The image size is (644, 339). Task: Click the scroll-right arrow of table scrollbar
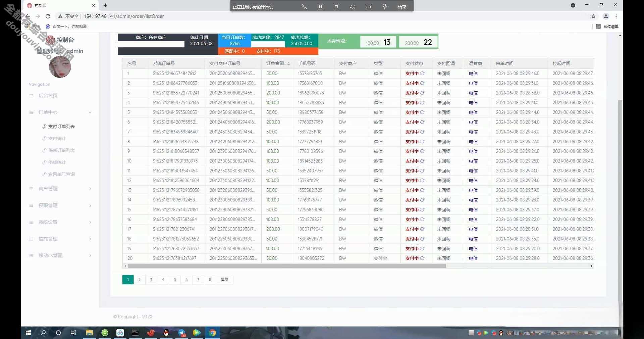coord(592,266)
